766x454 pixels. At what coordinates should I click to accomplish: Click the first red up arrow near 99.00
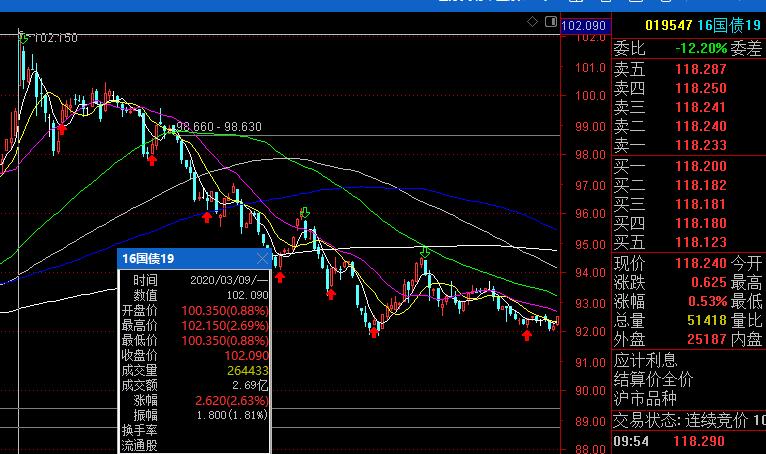point(62,128)
